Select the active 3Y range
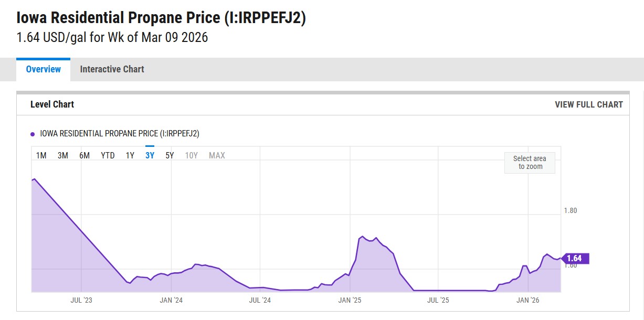This screenshot has width=644, height=320. 150,155
